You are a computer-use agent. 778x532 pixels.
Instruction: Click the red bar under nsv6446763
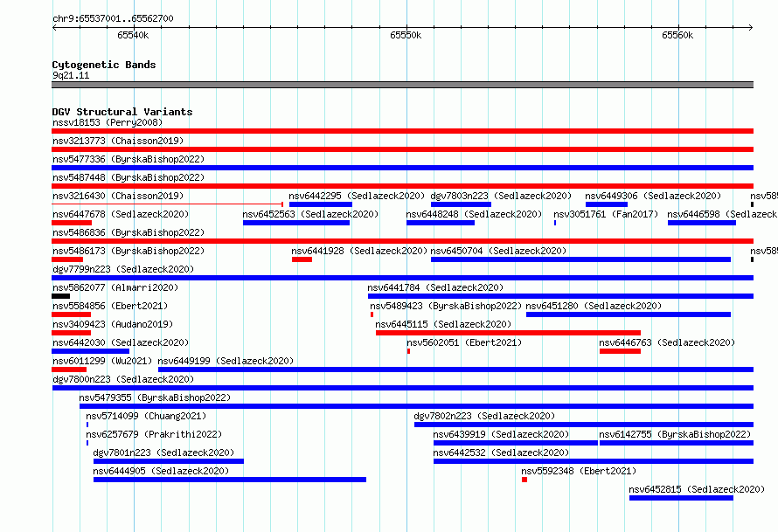pyautogui.click(x=620, y=351)
